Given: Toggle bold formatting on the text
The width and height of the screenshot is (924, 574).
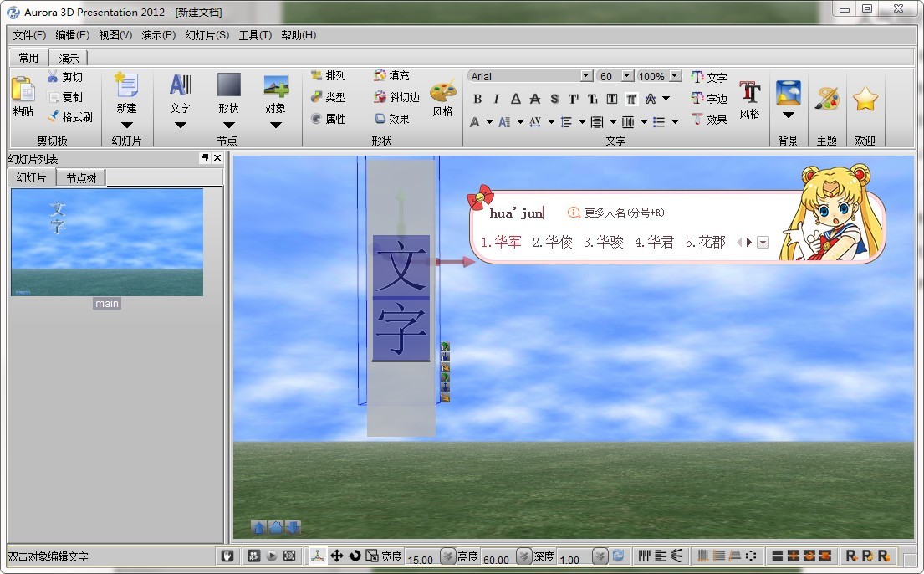Looking at the screenshot, I should click(477, 99).
